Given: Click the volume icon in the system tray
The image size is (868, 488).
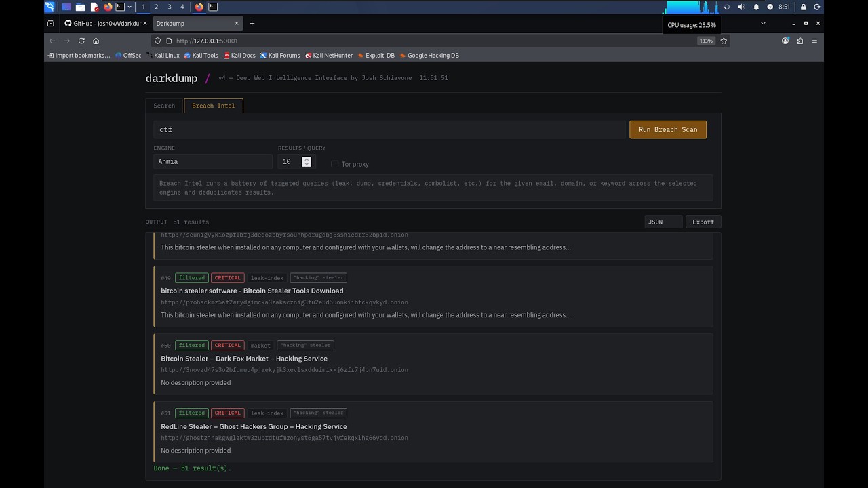Looking at the screenshot, I should [x=741, y=7].
